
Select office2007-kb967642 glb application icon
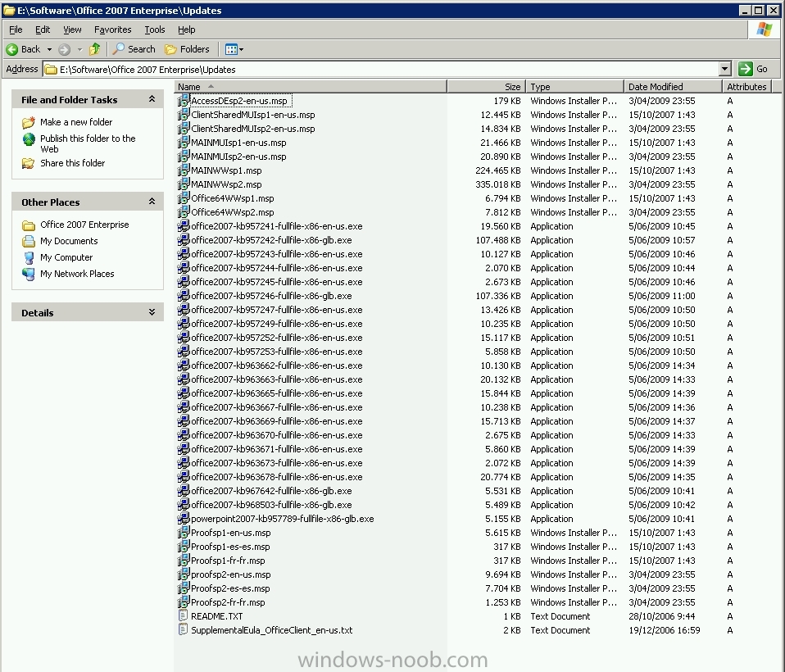(184, 491)
